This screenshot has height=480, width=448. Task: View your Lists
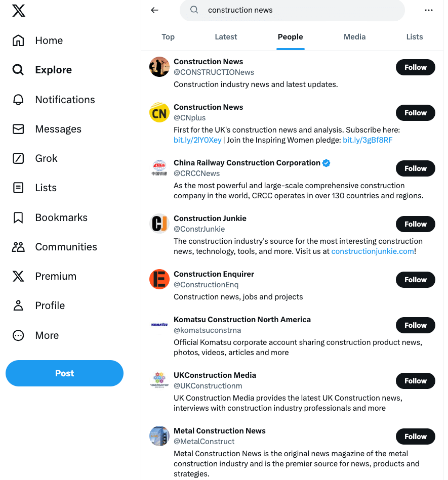pos(46,188)
